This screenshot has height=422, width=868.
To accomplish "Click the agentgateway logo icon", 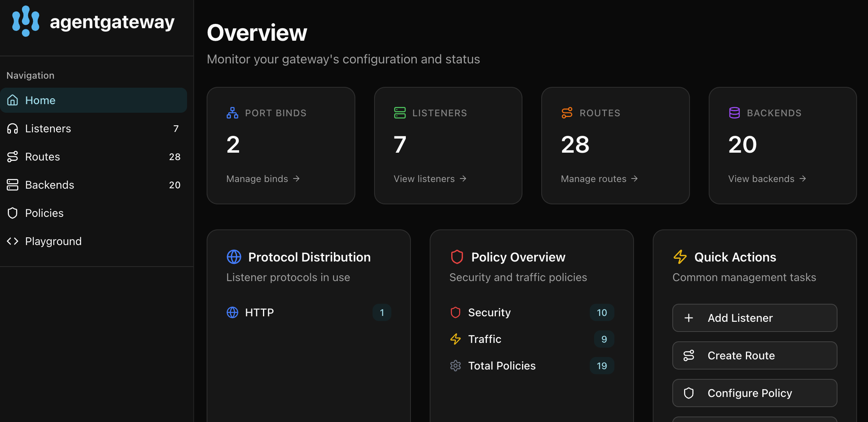I will tap(26, 22).
